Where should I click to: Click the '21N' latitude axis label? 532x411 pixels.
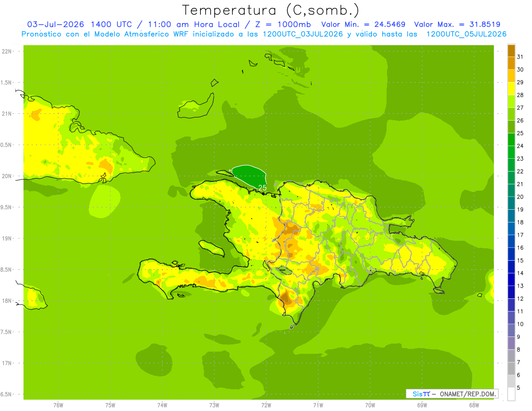[x=7, y=114]
